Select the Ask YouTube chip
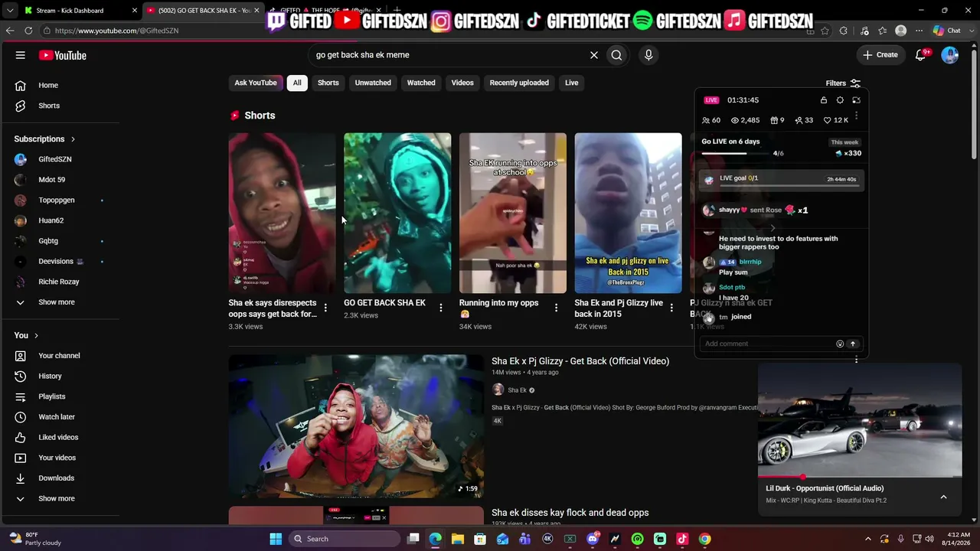Image resolution: width=980 pixels, height=551 pixels. coord(256,83)
